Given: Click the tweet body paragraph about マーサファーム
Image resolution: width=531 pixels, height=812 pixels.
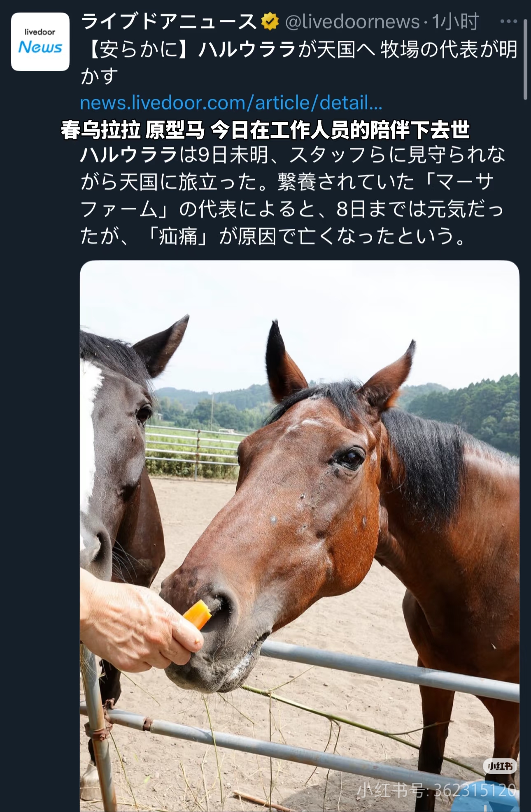Looking at the screenshot, I should click(292, 195).
